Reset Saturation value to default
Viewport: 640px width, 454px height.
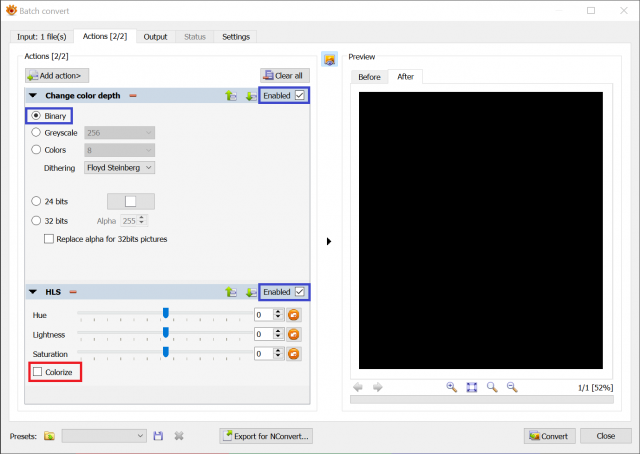tap(293, 354)
